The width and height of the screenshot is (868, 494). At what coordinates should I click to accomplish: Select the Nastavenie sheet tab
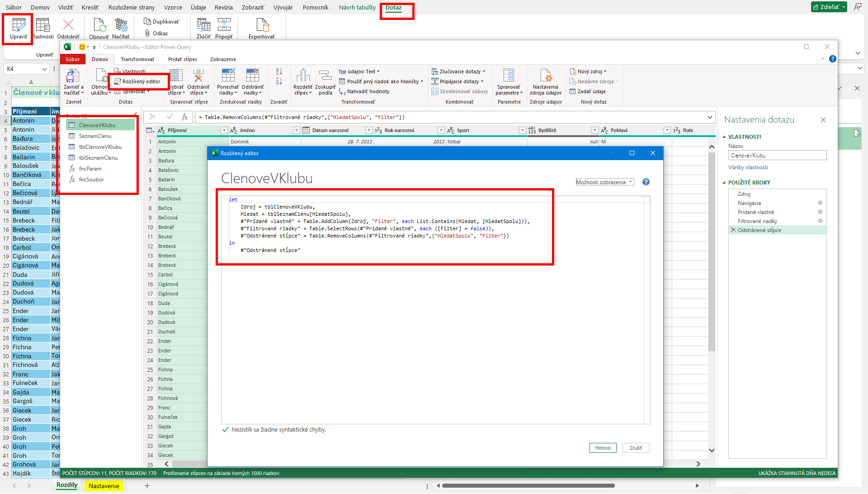pyautogui.click(x=104, y=486)
